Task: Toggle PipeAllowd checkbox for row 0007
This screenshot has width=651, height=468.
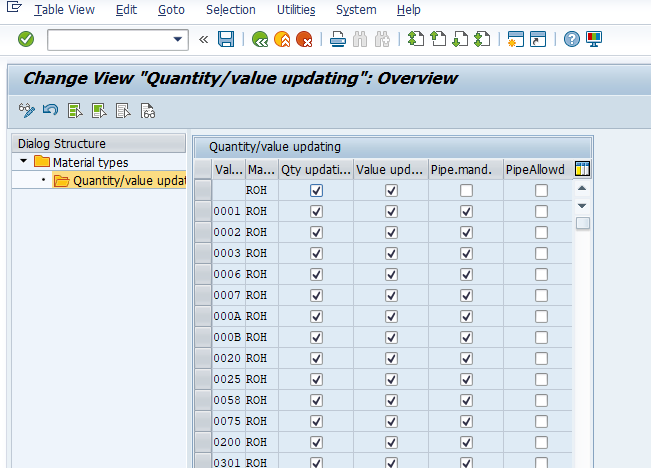Action: 541,295
